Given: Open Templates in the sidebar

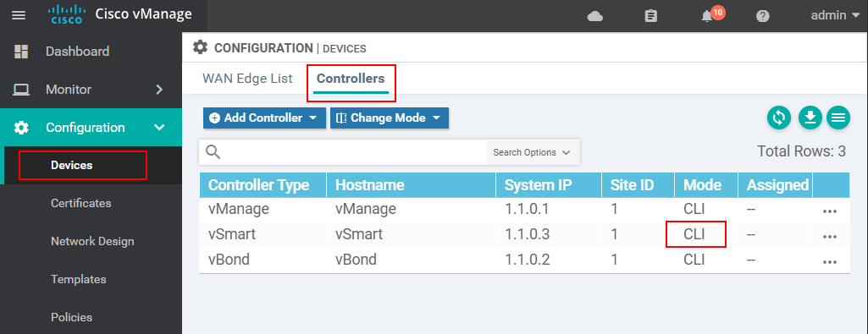Looking at the screenshot, I should click(x=79, y=279).
